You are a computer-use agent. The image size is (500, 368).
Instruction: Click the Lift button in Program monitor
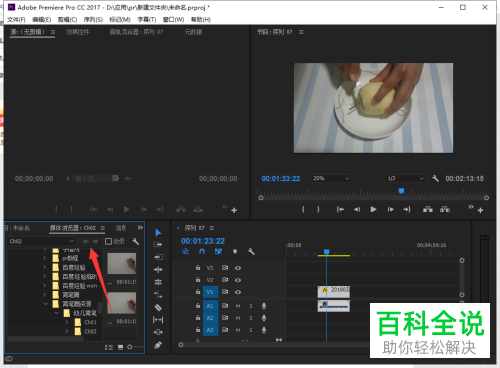pyautogui.click(x=428, y=209)
